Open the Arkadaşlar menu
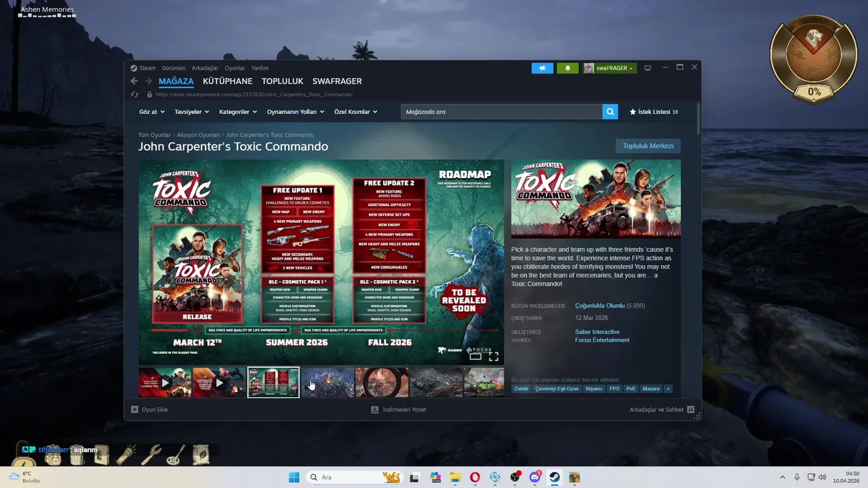 tap(205, 68)
